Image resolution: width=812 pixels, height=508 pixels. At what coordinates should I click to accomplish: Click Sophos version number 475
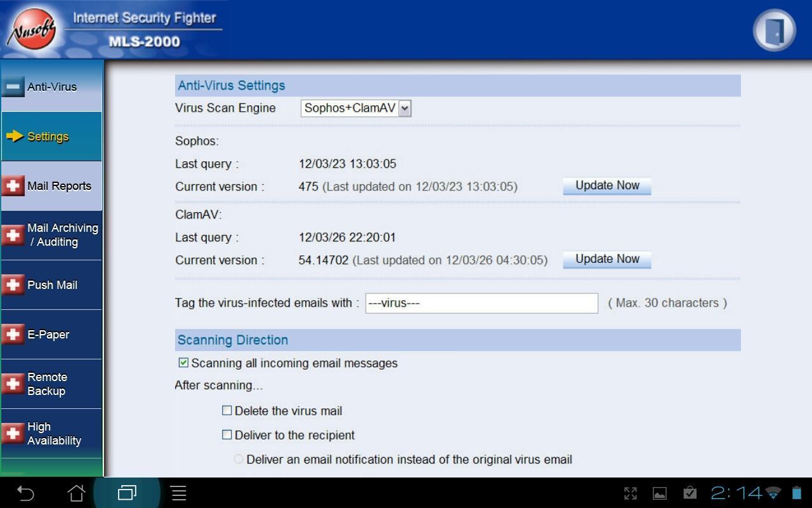point(308,187)
